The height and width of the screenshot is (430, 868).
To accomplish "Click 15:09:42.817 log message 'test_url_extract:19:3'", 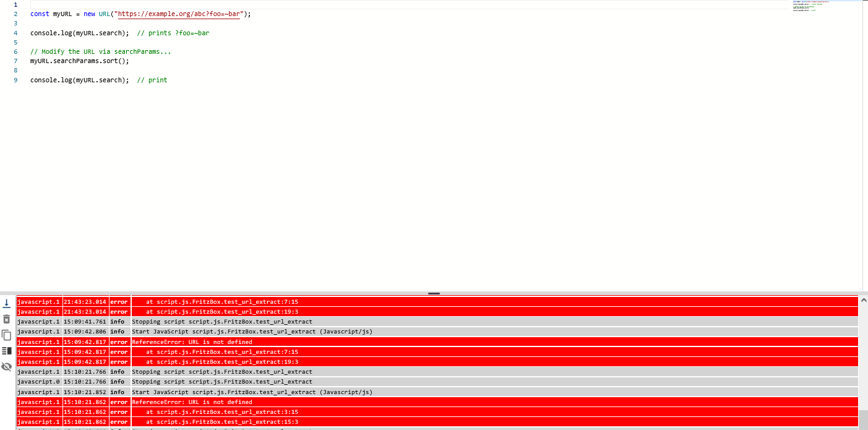I will tap(494, 362).
